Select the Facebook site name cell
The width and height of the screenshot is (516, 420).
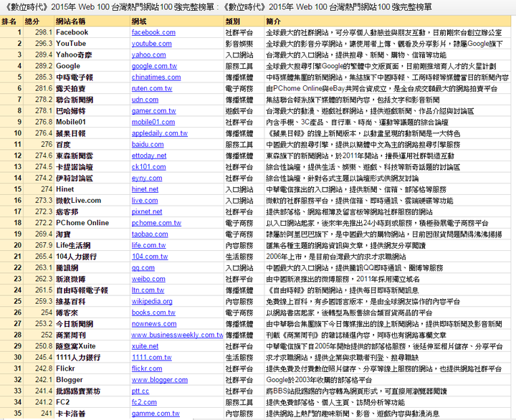(92, 32)
